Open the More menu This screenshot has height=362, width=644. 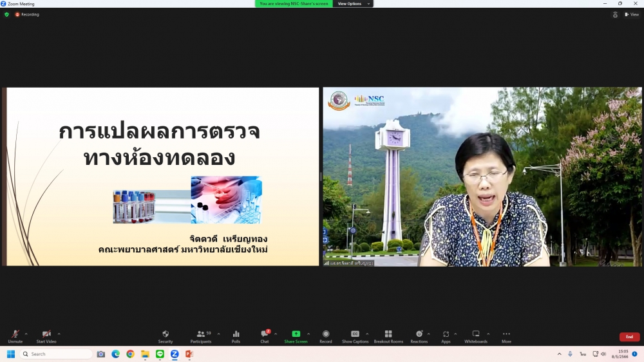(506, 336)
